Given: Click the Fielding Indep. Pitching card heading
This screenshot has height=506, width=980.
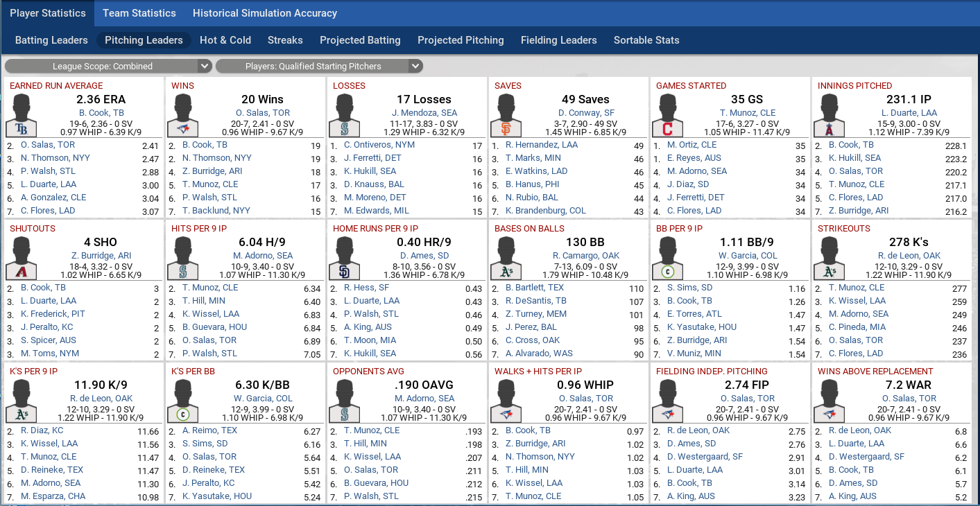Looking at the screenshot, I should pos(712,372).
